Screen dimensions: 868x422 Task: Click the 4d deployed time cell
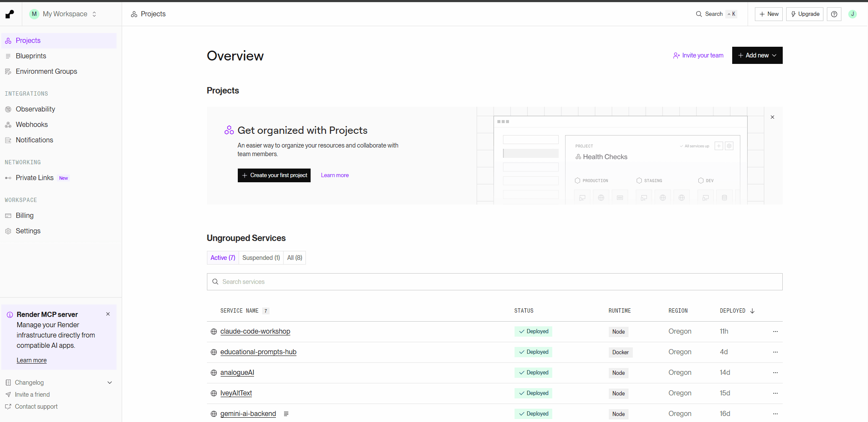tap(724, 352)
